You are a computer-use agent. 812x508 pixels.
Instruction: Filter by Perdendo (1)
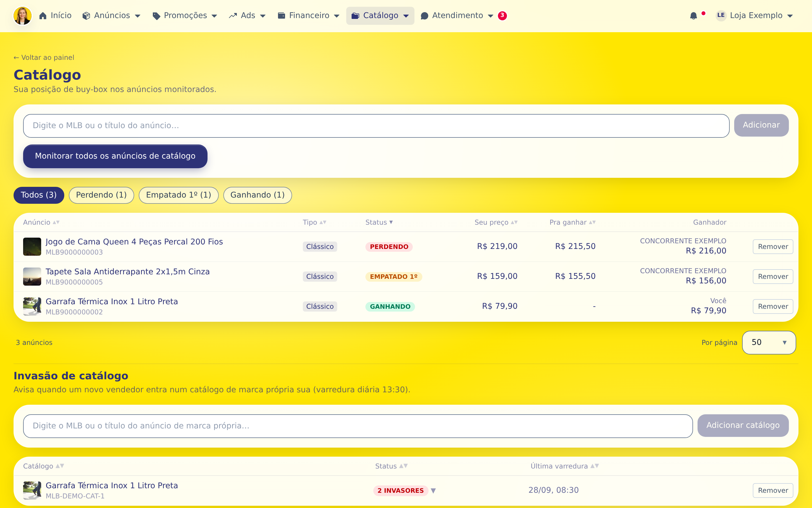pyautogui.click(x=101, y=195)
